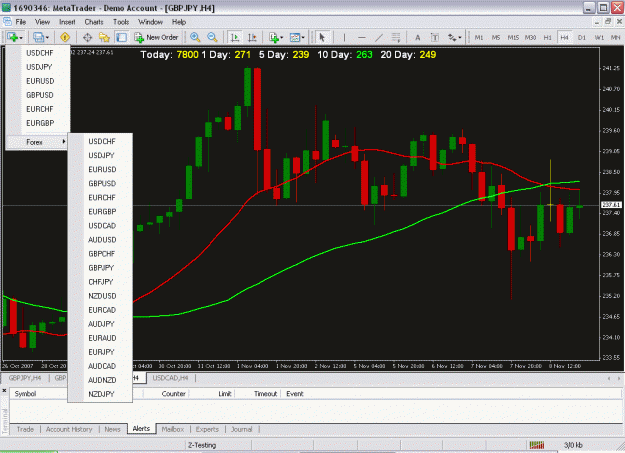Choose USDCAD in the Forex submenu

click(102, 226)
